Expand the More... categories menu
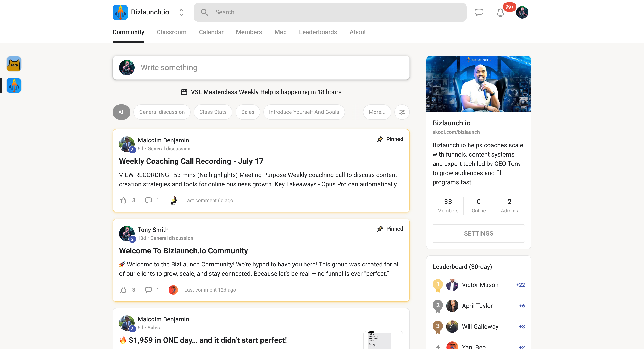Image resolution: width=644 pixels, height=349 pixels. pos(377,112)
